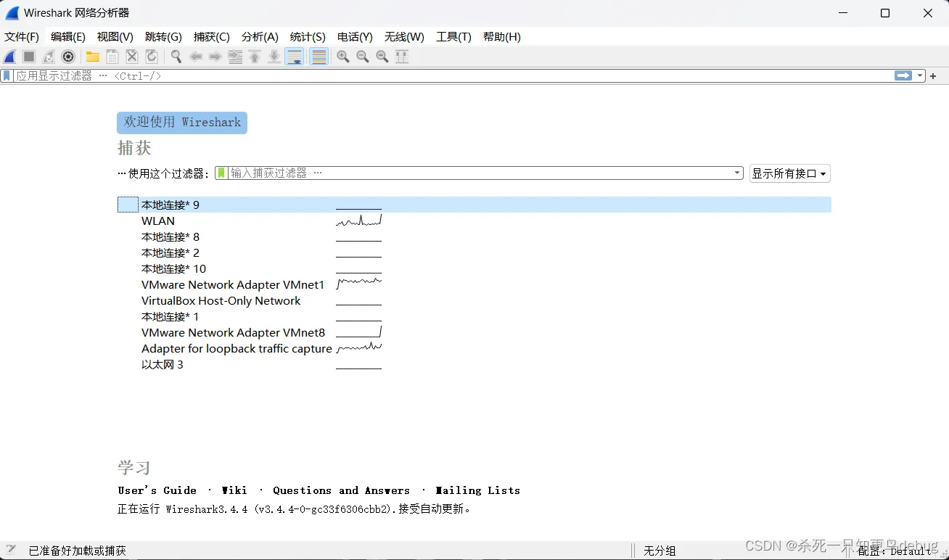Select the WLAN interface

pyautogui.click(x=474, y=221)
